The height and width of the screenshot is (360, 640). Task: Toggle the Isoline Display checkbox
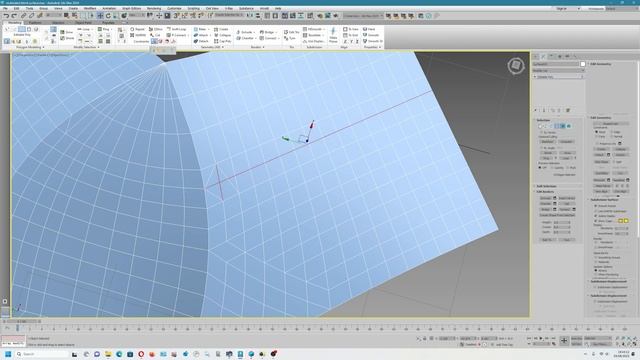(596, 216)
